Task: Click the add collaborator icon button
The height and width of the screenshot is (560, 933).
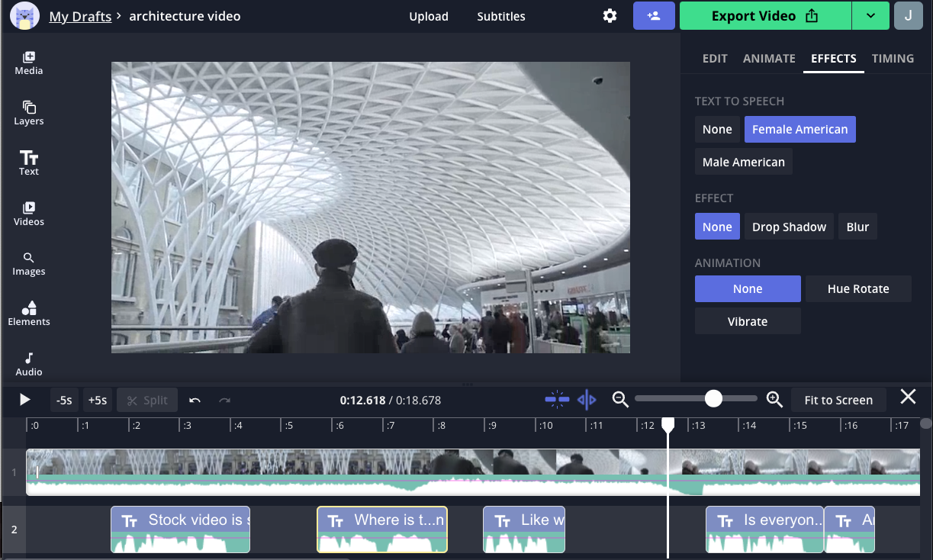Action: point(654,16)
